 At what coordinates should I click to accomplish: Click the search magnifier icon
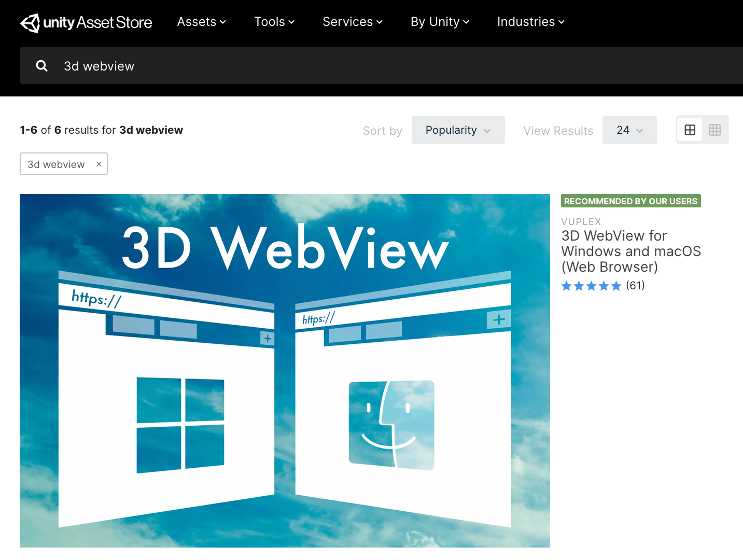[42, 66]
